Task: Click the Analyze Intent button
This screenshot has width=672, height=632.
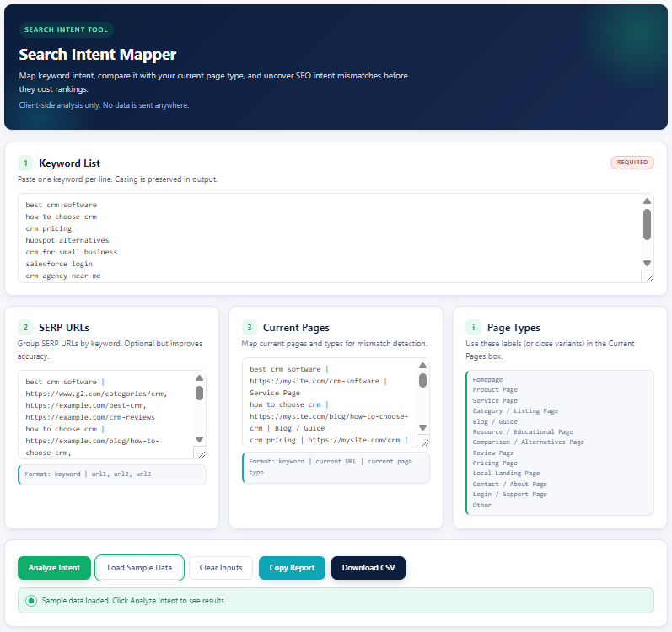Action: click(54, 568)
